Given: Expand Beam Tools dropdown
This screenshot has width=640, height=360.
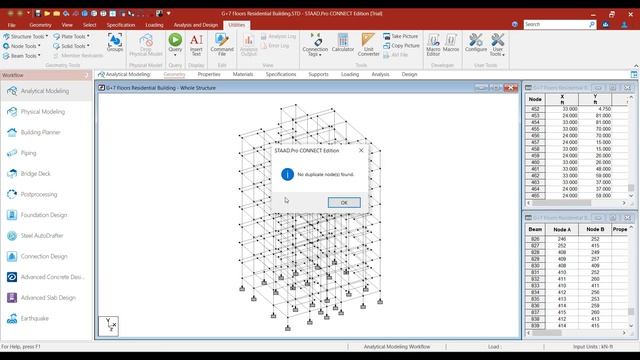Looking at the screenshot, I should pos(22,56).
